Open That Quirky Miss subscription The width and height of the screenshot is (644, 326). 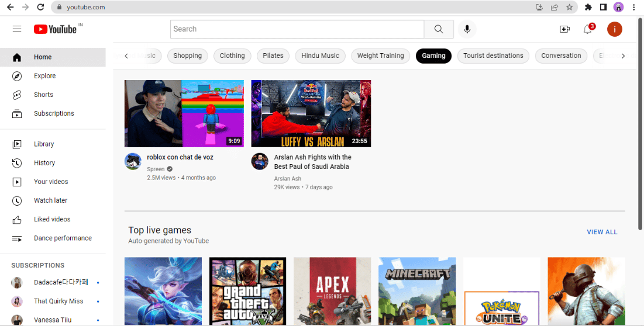[53, 301]
